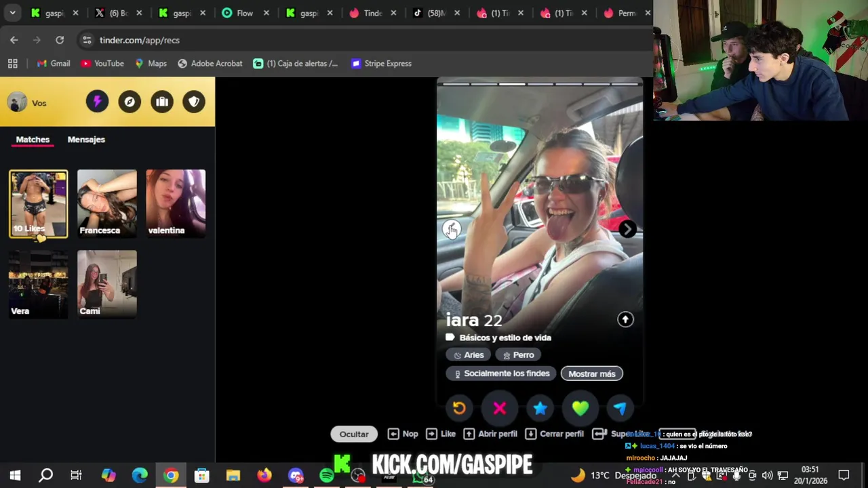
Task: Click the green heart Like button
Action: tap(580, 408)
